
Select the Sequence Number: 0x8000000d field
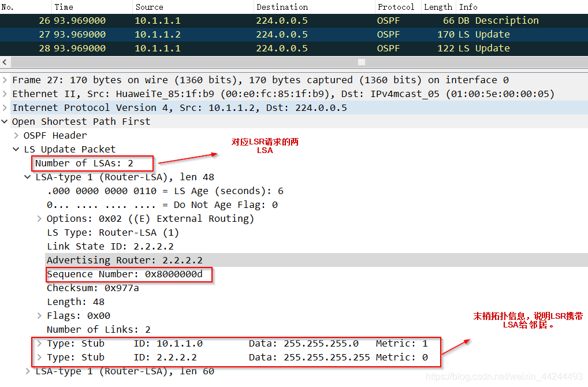pos(125,274)
